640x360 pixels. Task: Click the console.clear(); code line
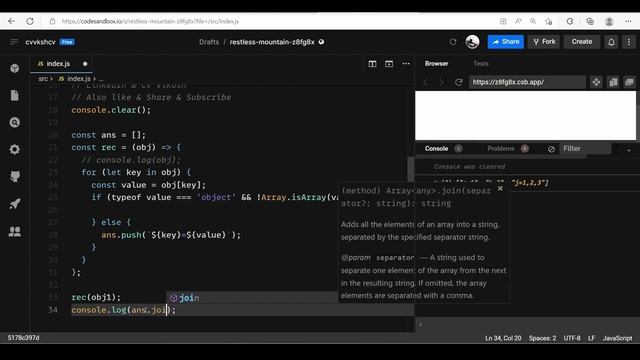(111, 110)
